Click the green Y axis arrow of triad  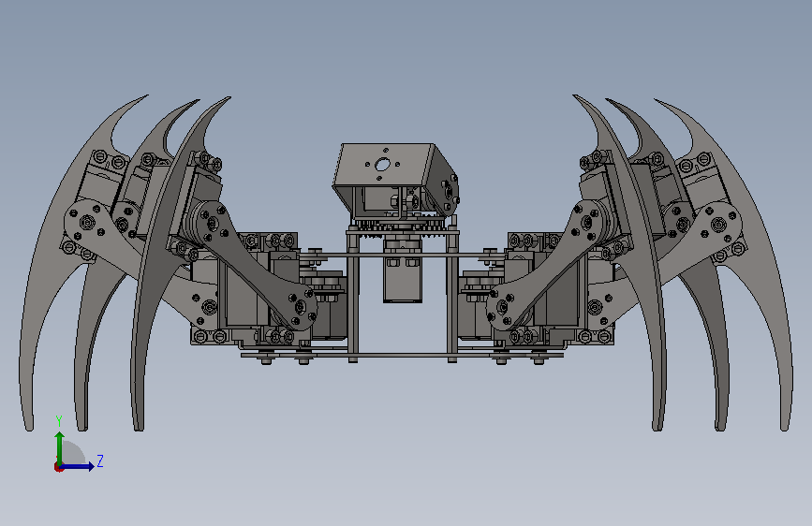60,448
